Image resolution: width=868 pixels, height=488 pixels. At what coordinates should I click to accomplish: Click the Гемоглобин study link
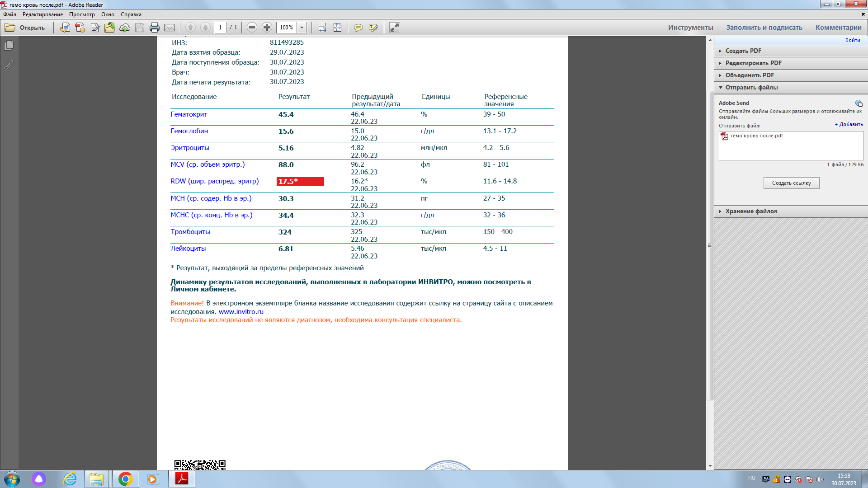pos(189,131)
